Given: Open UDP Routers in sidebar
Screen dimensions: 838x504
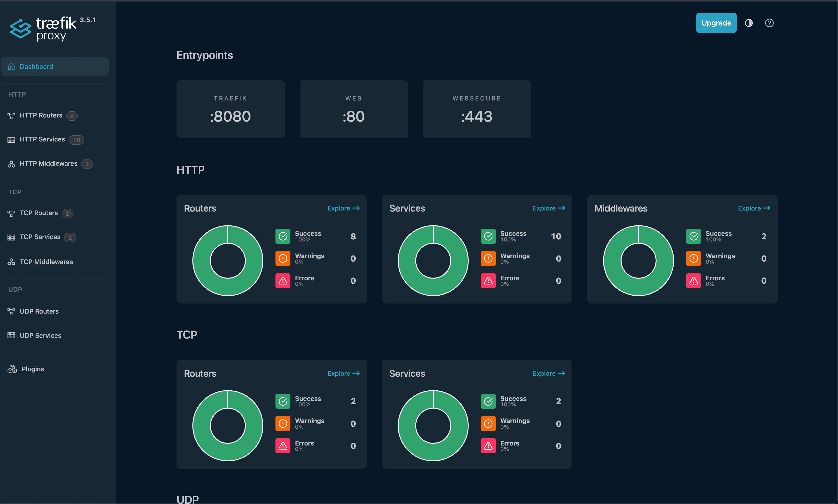Looking at the screenshot, I should 55,312.
